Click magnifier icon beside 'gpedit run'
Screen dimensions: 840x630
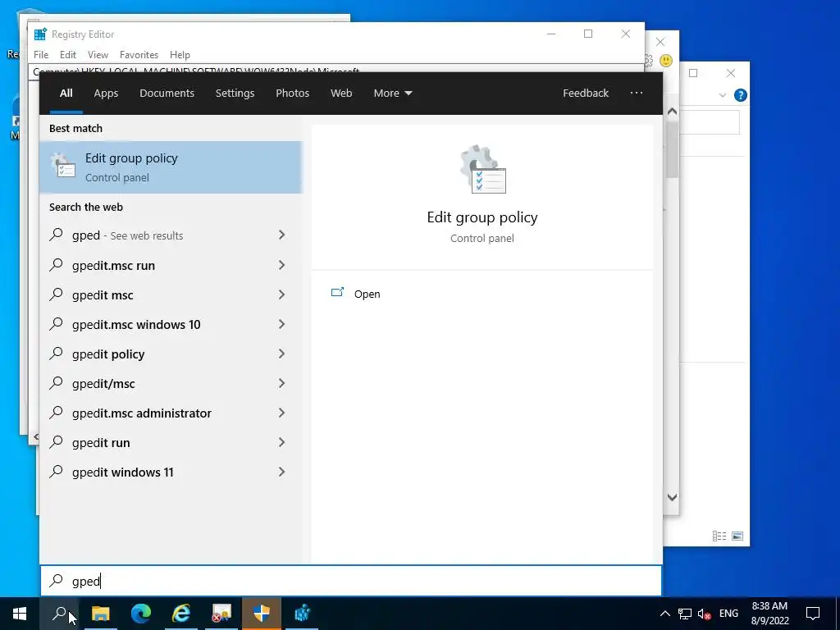click(x=56, y=442)
